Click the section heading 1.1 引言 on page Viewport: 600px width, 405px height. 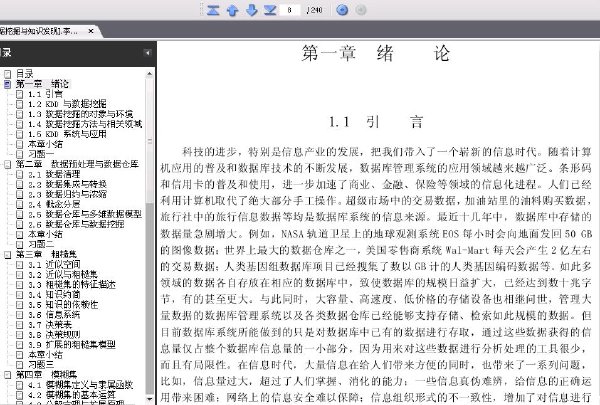pyautogui.click(x=376, y=122)
